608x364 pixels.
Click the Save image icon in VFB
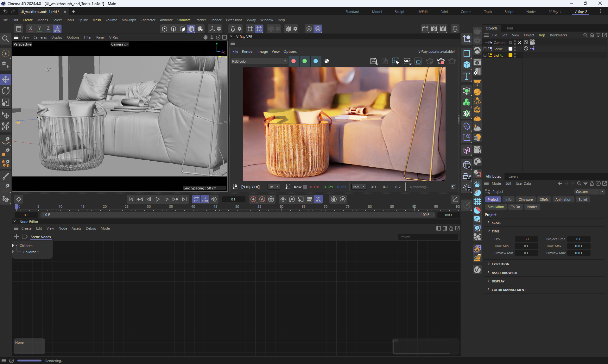pyautogui.click(x=374, y=61)
